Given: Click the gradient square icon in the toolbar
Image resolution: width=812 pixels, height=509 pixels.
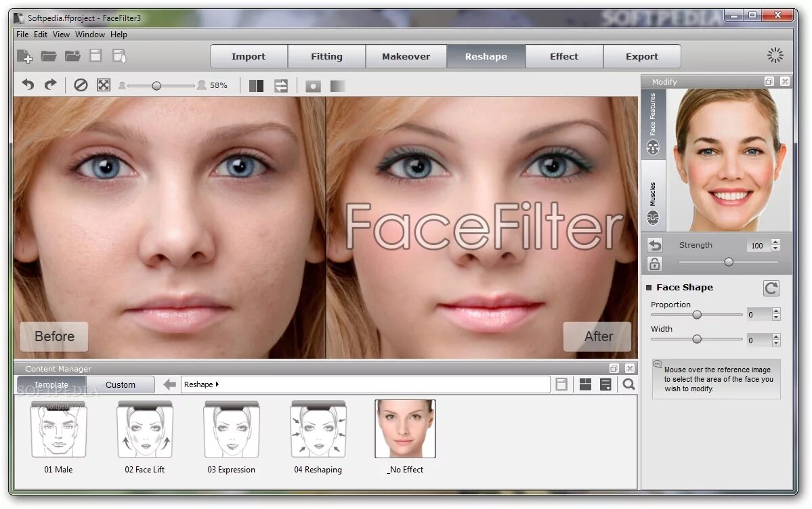Looking at the screenshot, I should click(338, 86).
